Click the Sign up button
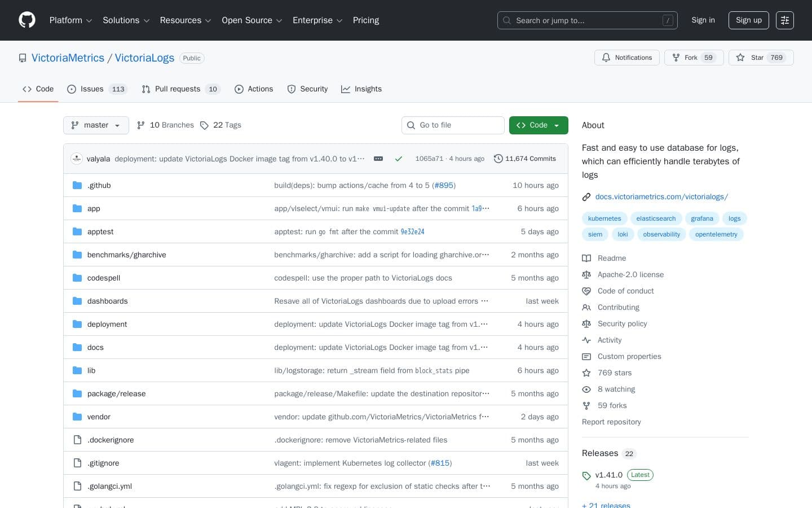This screenshot has width=812, height=508. 748,20
